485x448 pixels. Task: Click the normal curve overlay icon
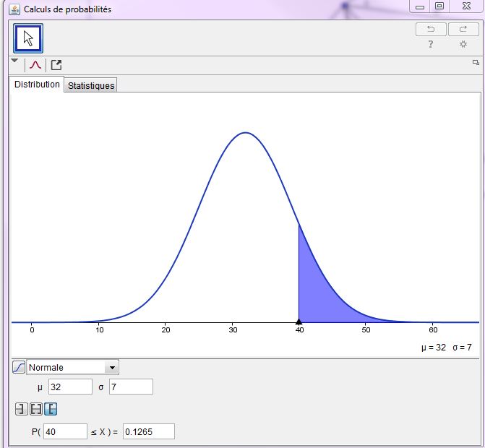coord(35,65)
